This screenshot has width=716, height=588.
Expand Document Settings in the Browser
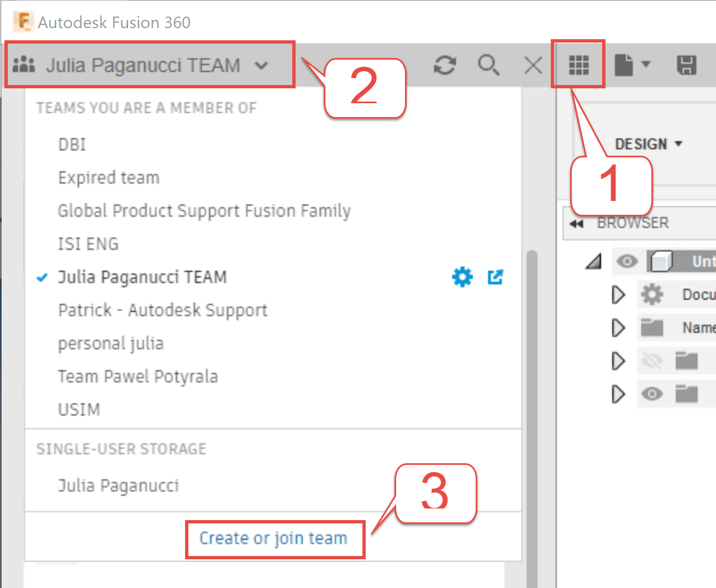[x=618, y=294]
